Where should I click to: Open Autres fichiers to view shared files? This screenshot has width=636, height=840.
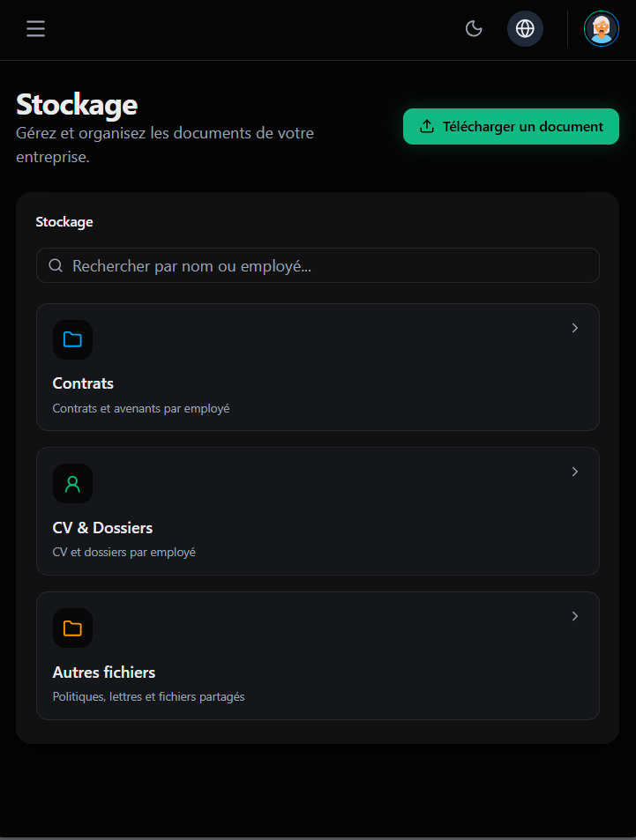[318, 655]
